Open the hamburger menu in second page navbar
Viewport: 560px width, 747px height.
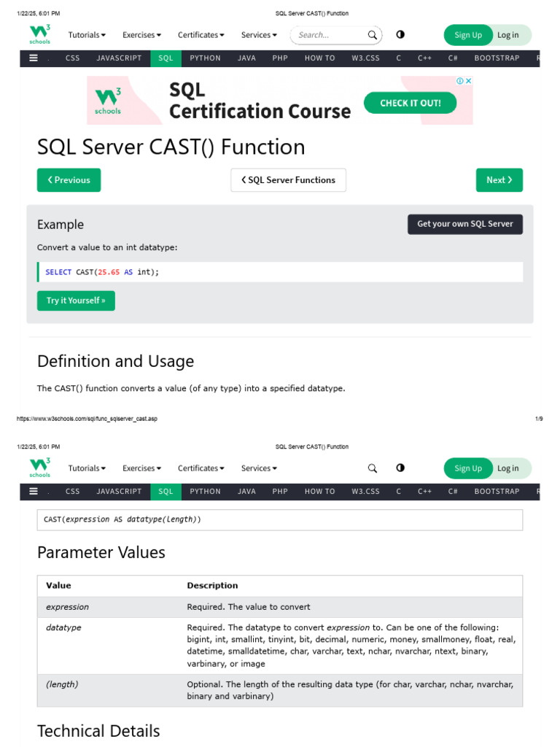pos(34,492)
